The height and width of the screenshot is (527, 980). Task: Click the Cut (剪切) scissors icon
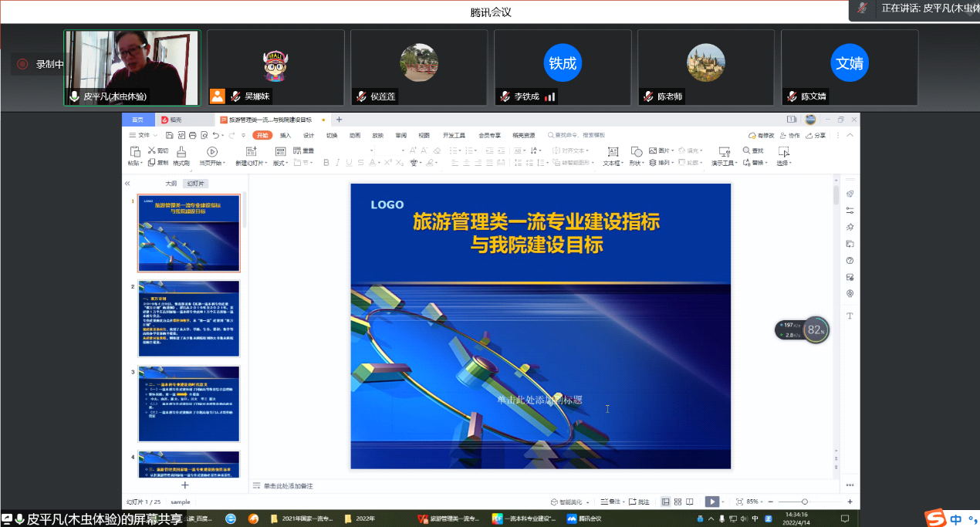(152, 150)
